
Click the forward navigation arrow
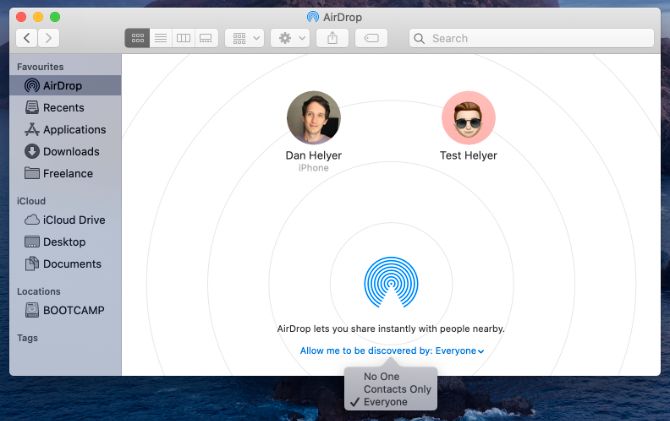(x=48, y=38)
